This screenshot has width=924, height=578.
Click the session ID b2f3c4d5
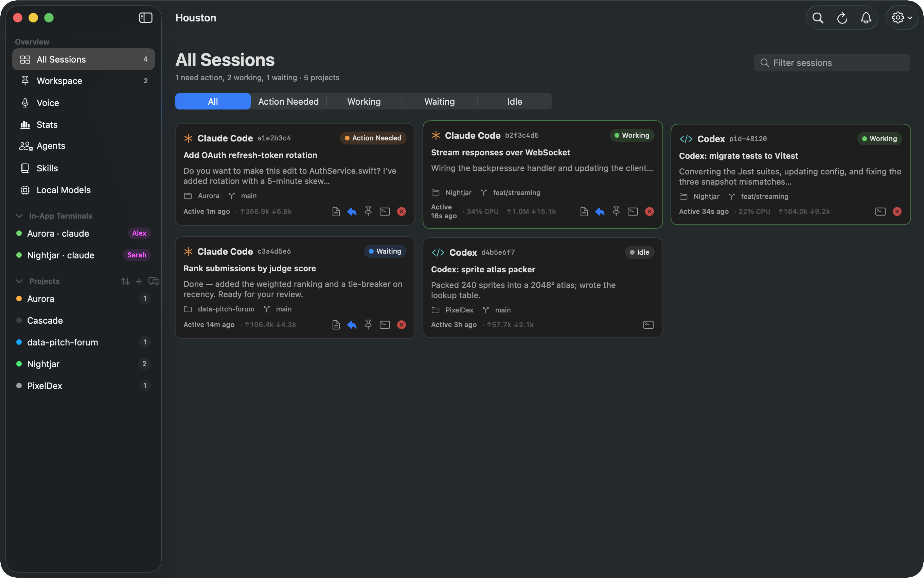pos(521,135)
